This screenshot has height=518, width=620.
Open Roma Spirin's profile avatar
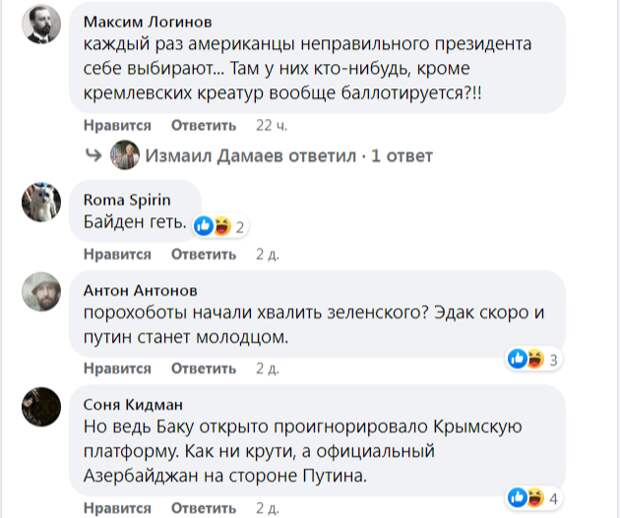41,203
